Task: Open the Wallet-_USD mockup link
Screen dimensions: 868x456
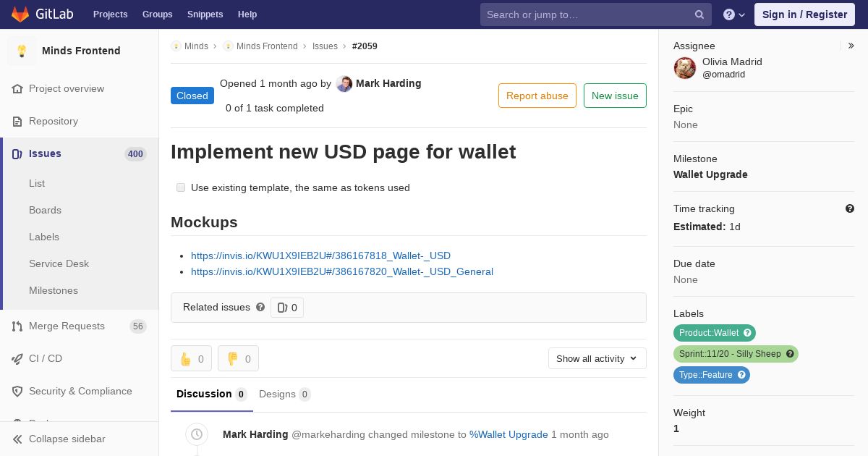Action: tap(320, 256)
